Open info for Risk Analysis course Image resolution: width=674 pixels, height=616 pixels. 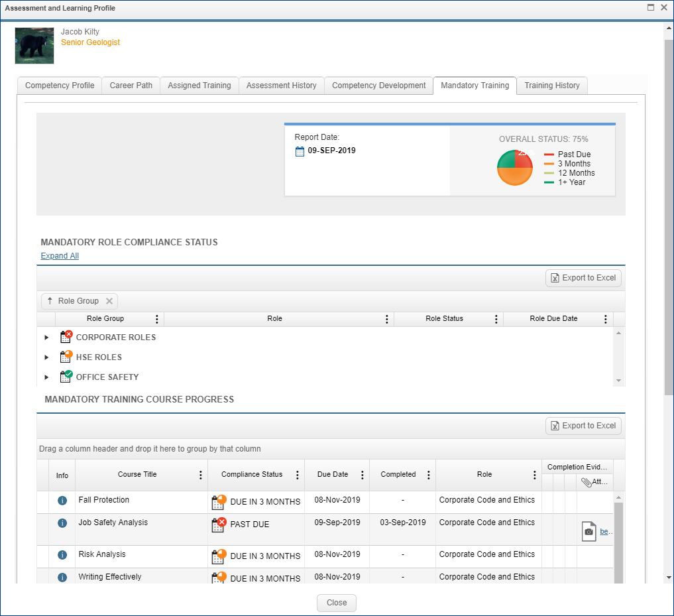point(62,554)
